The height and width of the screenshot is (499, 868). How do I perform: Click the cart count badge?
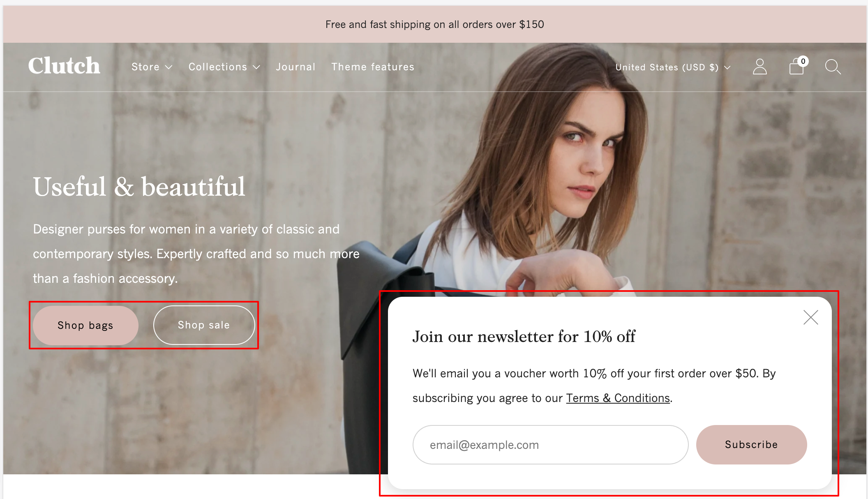803,61
